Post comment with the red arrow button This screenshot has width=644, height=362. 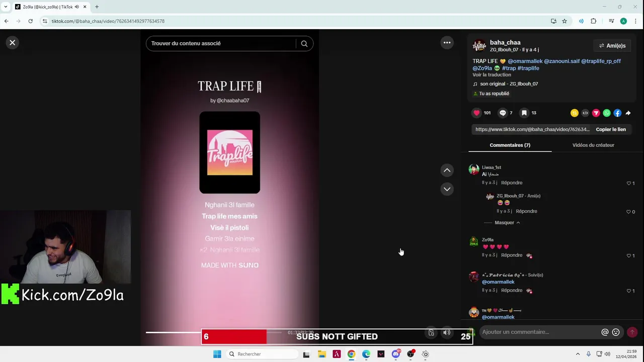[632, 332]
